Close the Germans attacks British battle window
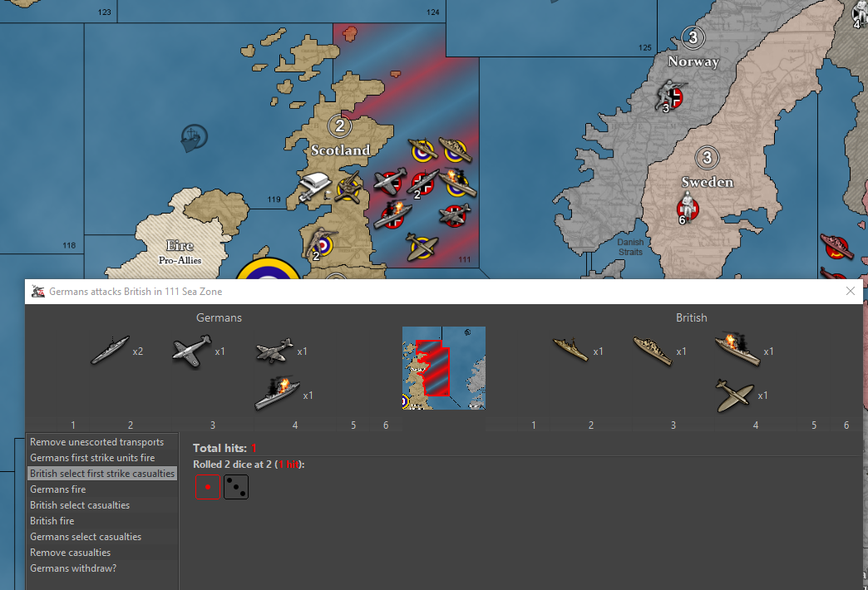Screen dimensions: 868x590 tap(850, 291)
